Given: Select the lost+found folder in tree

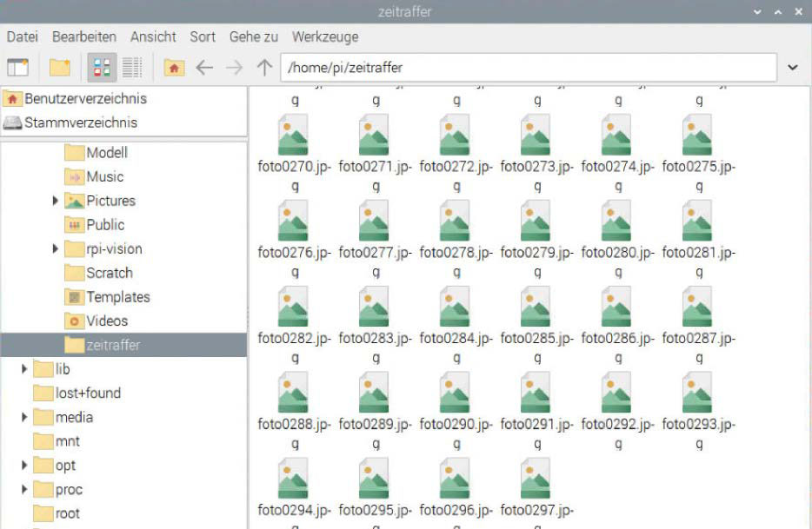Looking at the screenshot, I should coord(88,393).
